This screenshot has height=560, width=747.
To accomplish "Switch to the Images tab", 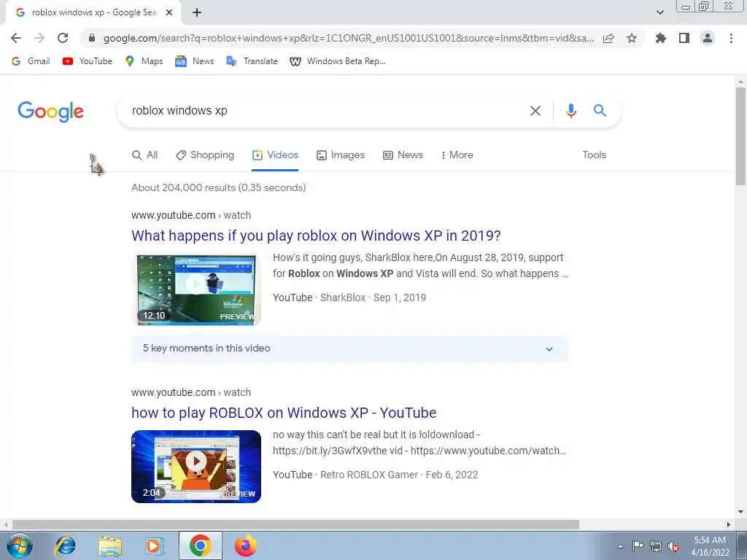I will (x=341, y=155).
